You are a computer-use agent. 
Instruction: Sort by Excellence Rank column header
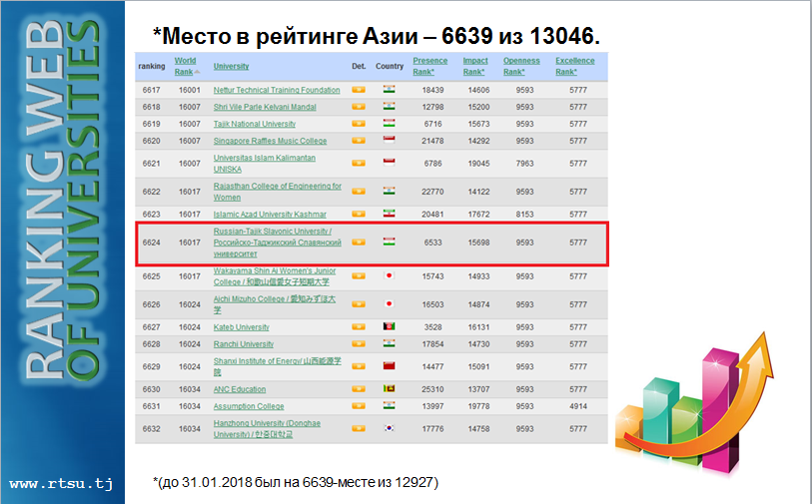[x=575, y=66]
